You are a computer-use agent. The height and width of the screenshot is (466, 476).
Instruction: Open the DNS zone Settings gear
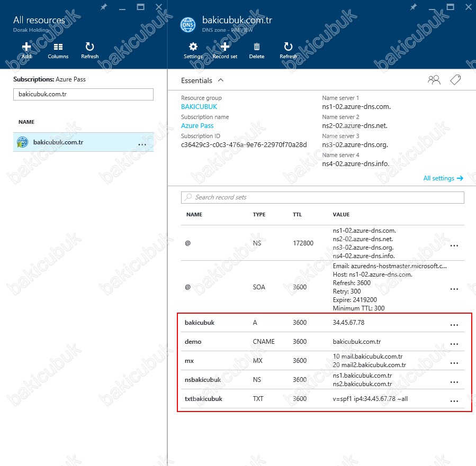click(193, 47)
